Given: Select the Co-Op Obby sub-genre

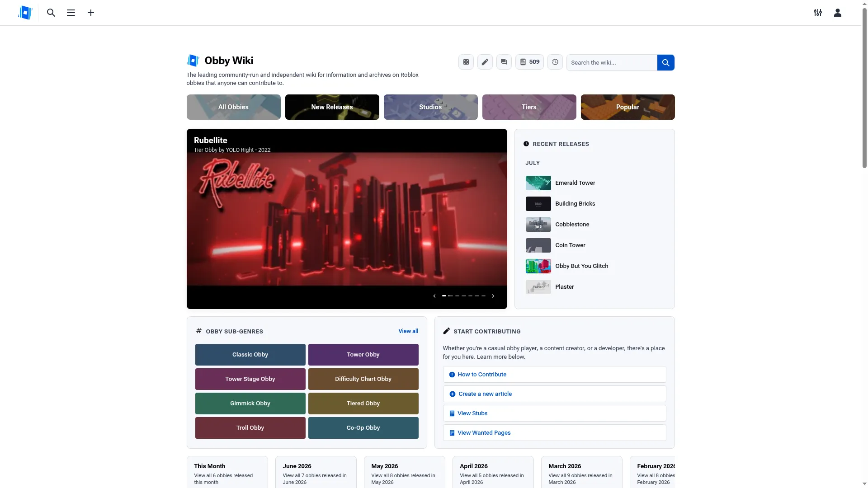Looking at the screenshot, I should click(x=363, y=428).
